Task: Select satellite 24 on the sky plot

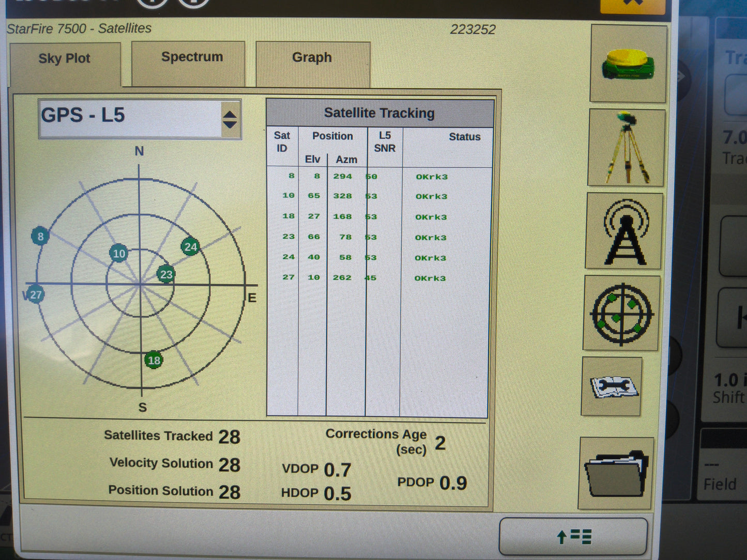Action: (x=190, y=247)
